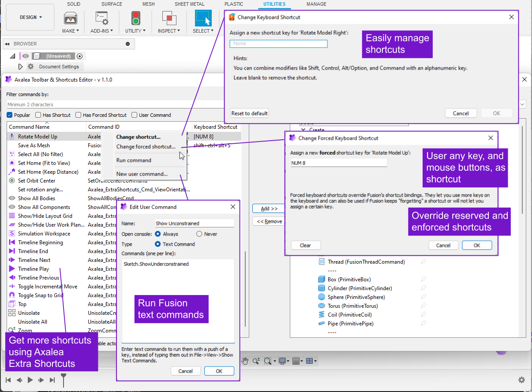
Task: Open the MAKE dropdown menu
Action: pyautogui.click(x=71, y=31)
